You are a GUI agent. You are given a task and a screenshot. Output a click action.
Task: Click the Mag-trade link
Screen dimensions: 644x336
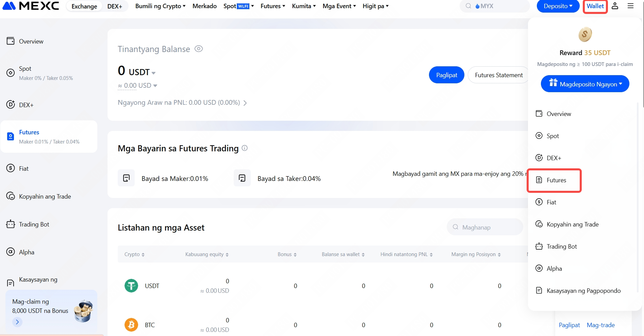point(600,325)
